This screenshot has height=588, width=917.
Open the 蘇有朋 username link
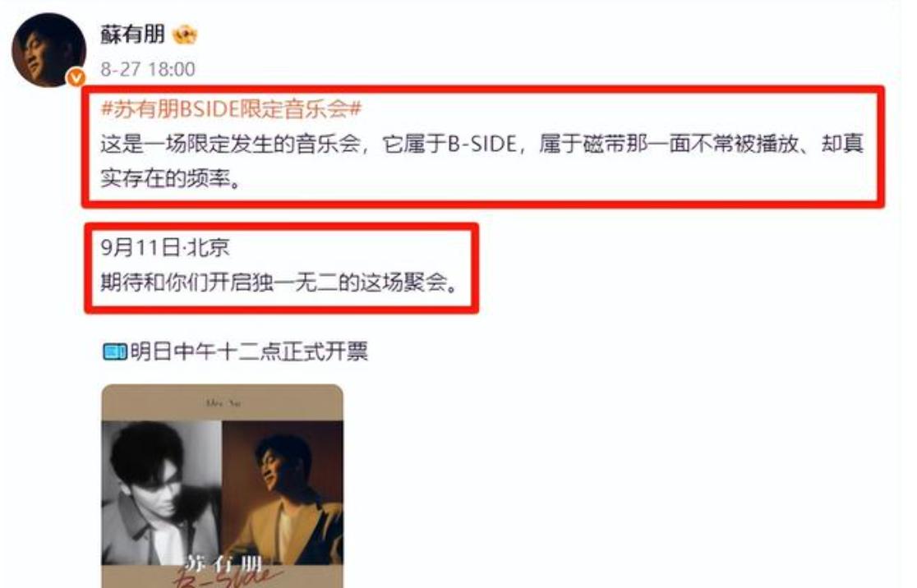tap(133, 34)
